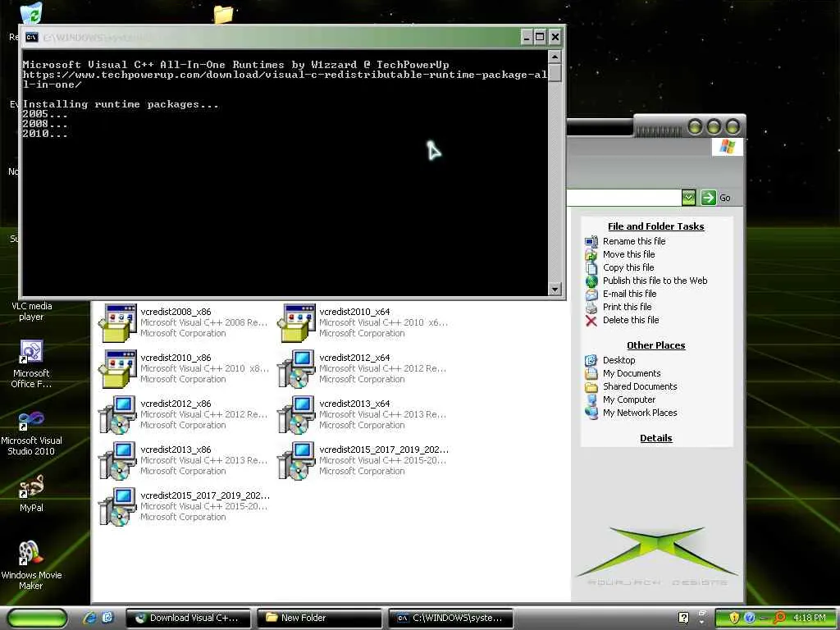Click second quick launch icon beside Internet Explorer
Viewport: 840px width, 630px height.
(x=107, y=618)
